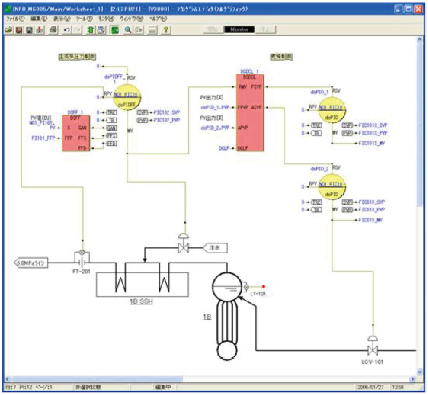Screen dimensions: 428x395
Task: Click the 2006/01/27 date in status bar
Action: coord(370,387)
